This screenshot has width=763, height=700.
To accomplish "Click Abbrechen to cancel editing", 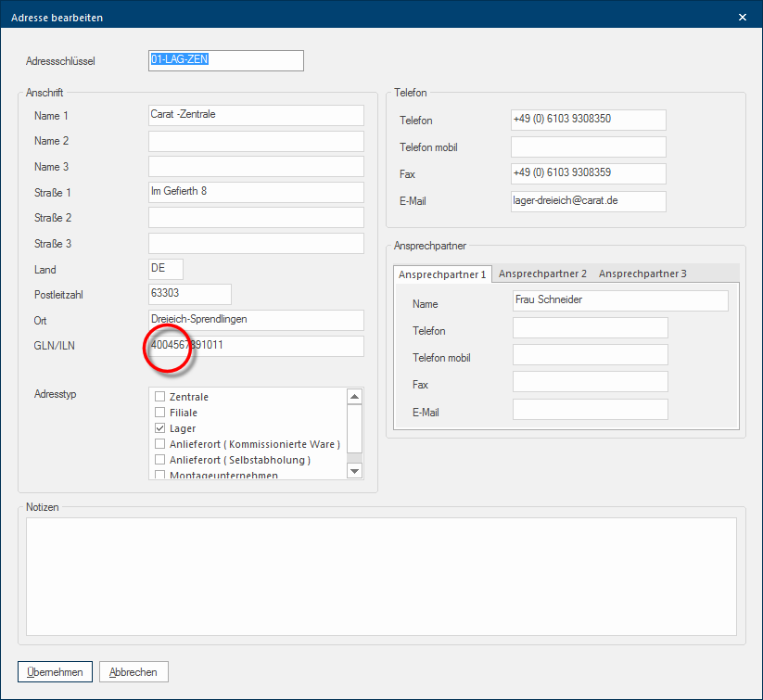I will [x=134, y=672].
